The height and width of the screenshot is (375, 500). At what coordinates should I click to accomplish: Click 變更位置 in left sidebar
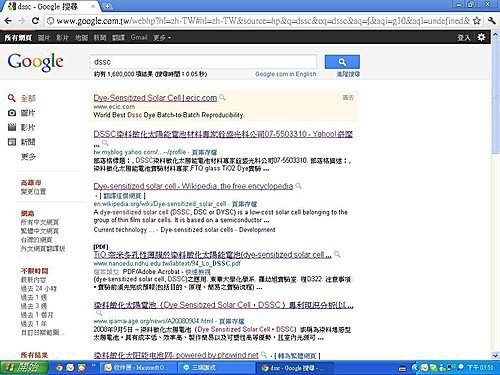click(x=33, y=192)
